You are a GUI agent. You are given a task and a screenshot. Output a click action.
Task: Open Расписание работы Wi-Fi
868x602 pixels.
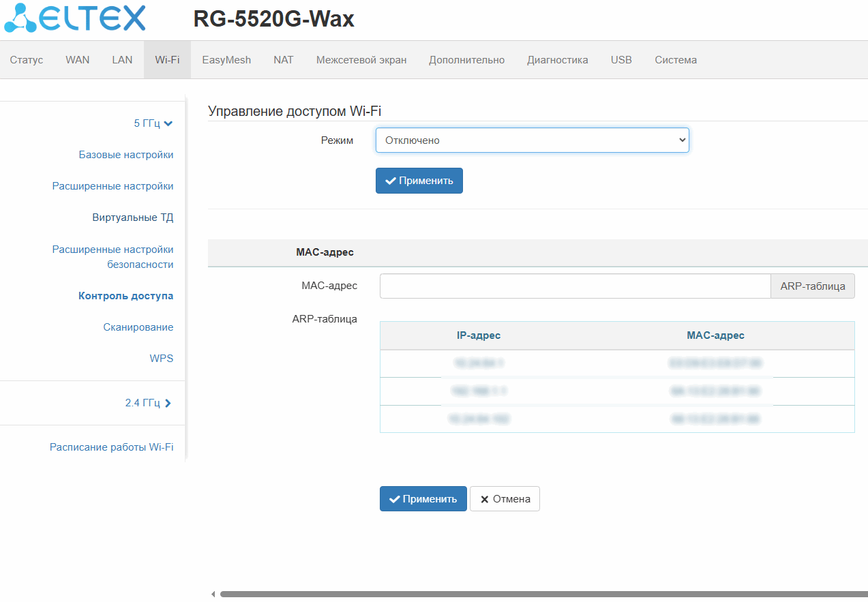[111, 447]
